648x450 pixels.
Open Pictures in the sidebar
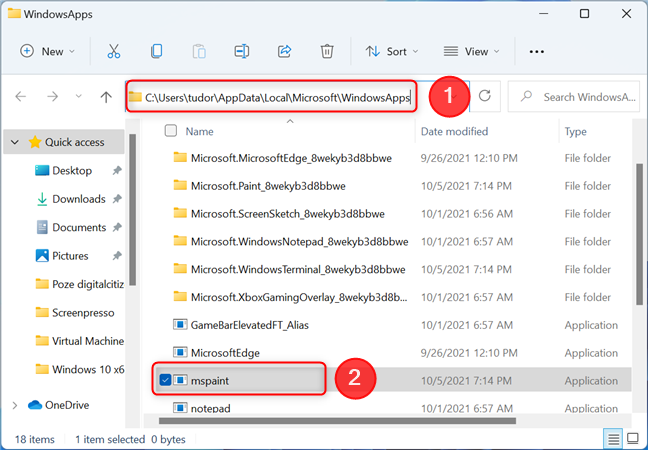pos(70,256)
